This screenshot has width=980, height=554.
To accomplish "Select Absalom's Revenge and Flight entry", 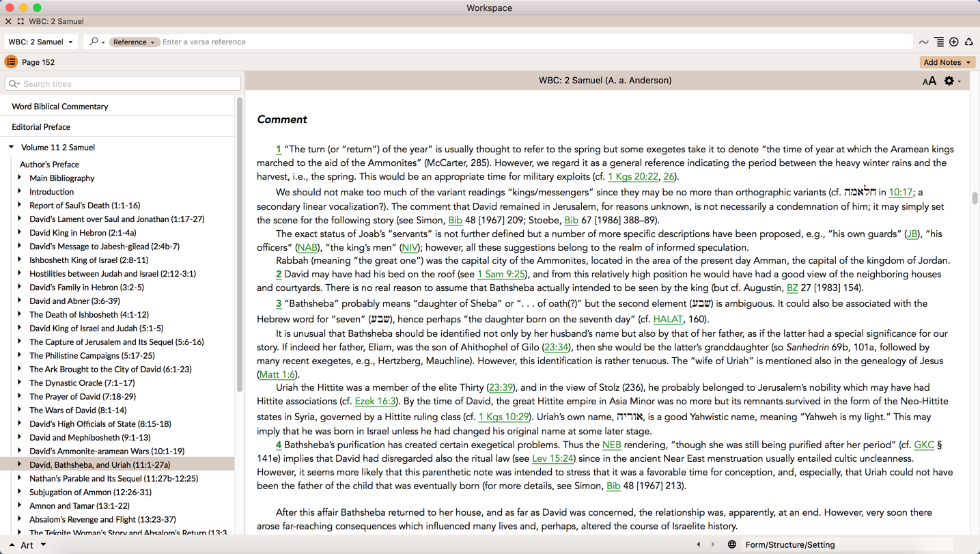I will point(102,520).
